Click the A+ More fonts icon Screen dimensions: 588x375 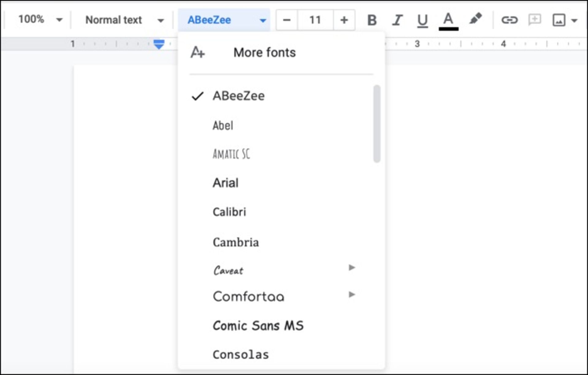click(197, 52)
